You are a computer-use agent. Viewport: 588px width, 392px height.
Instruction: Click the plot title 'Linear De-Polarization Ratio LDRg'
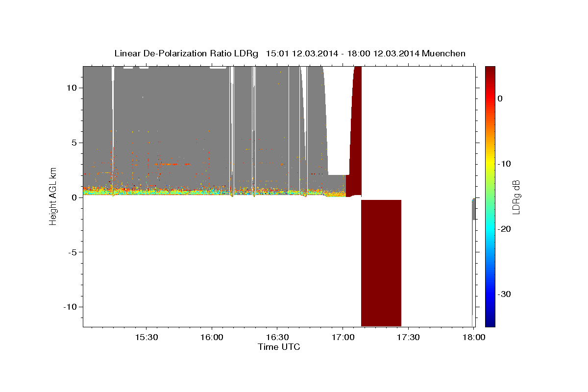[x=186, y=53]
